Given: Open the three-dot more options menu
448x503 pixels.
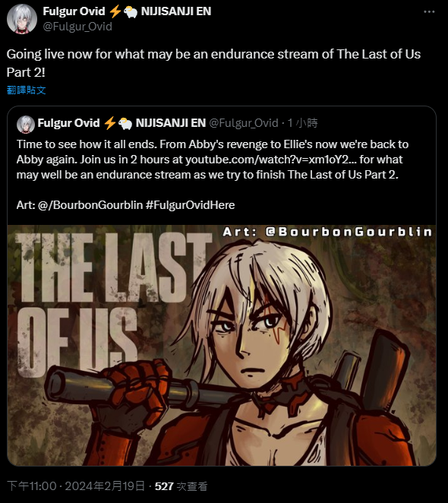Looking at the screenshot, I should click(429, 12).
